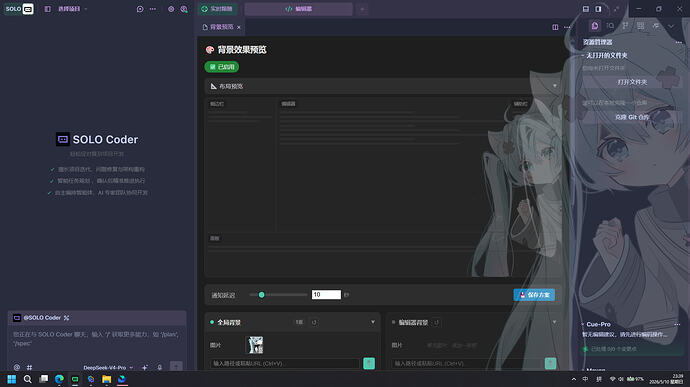The width and height of the screenshot is (690, 387).
Task: Collapse the 编辑器背景 card arrow
Action: pos(554,322)
